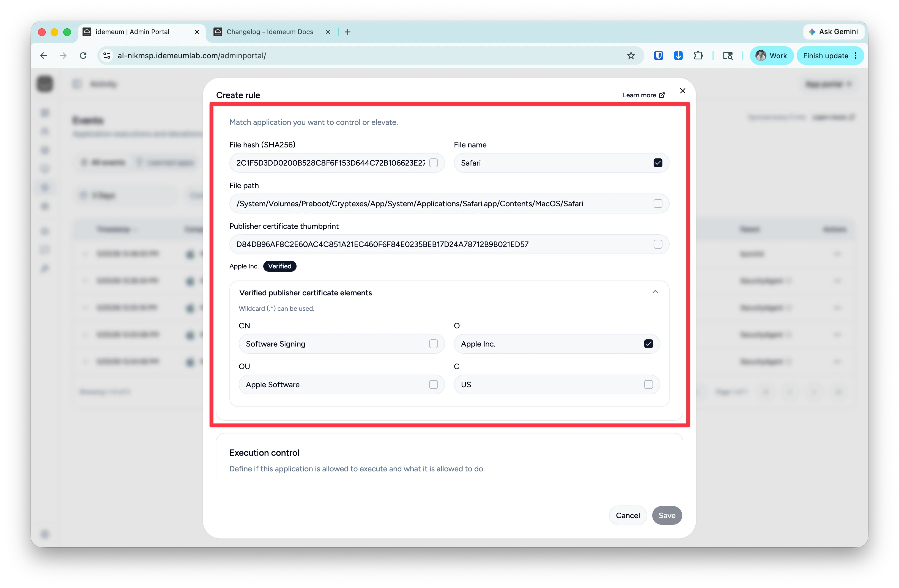The height and width of the screenshot is (588, 899).
Task: Bookmark this page with the star icon
Action: click(631, 56)
